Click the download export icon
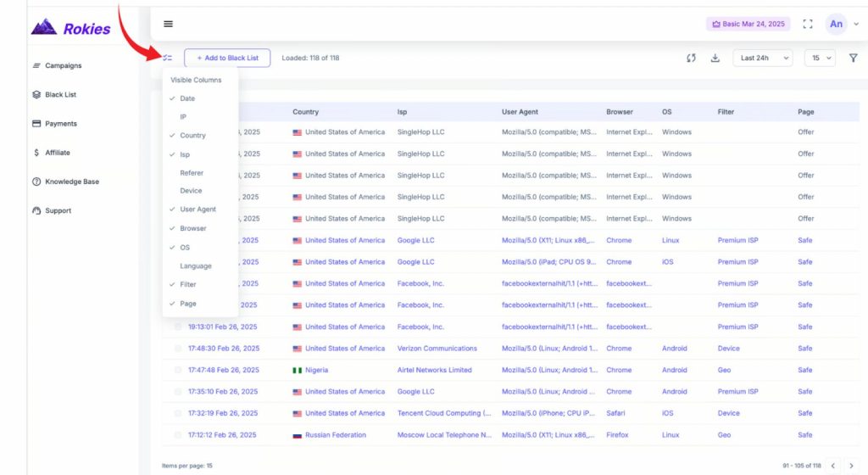Screen dimensions: 868x475 pos(715,58)
